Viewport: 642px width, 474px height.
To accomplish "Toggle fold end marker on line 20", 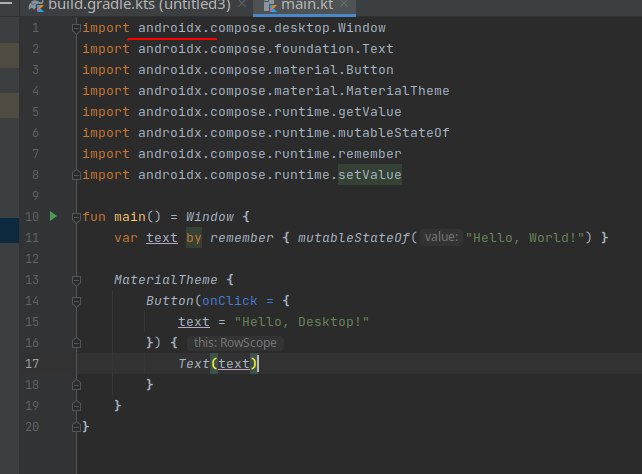I will coord(76,427).
